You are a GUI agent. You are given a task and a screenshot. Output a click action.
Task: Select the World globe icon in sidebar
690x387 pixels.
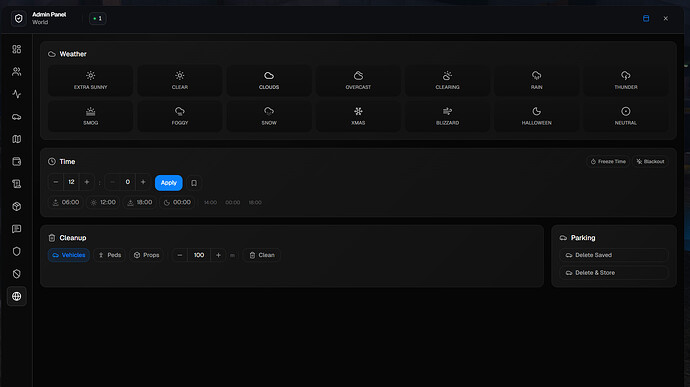(x=17, y=296)
